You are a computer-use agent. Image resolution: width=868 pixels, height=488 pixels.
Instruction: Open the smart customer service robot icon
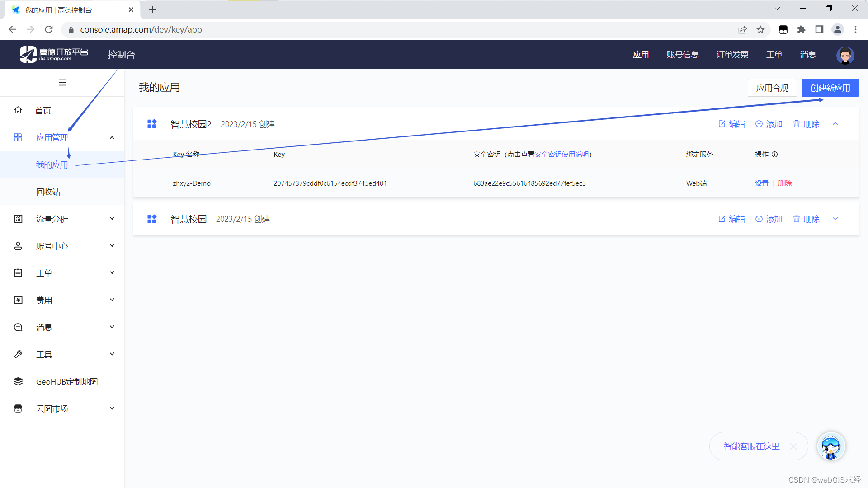[x=831, y=446]
